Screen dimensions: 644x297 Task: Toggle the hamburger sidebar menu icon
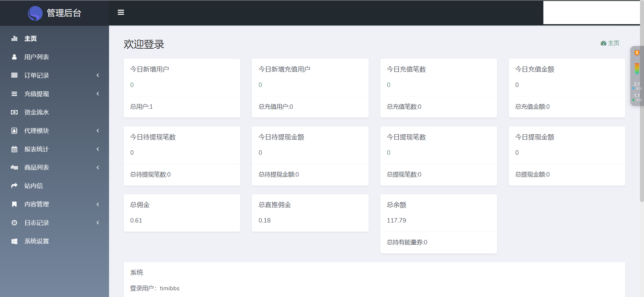pyautogui.click(x=121, y=12)
